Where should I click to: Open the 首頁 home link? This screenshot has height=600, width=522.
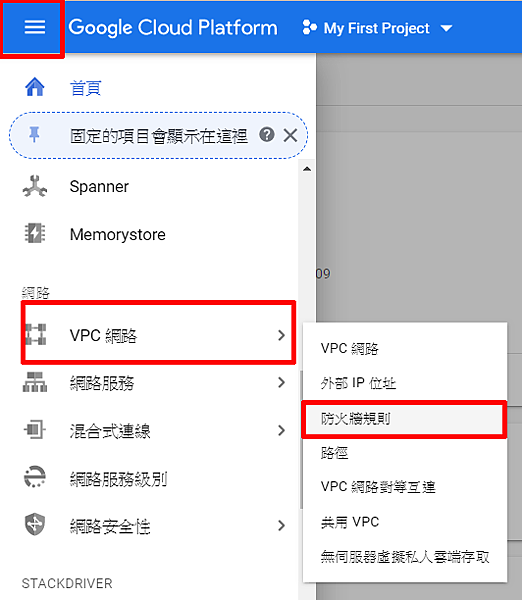(85, 88)
